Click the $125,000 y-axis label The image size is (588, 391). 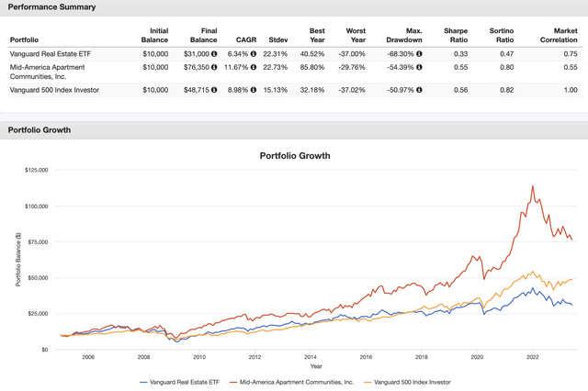37,170
